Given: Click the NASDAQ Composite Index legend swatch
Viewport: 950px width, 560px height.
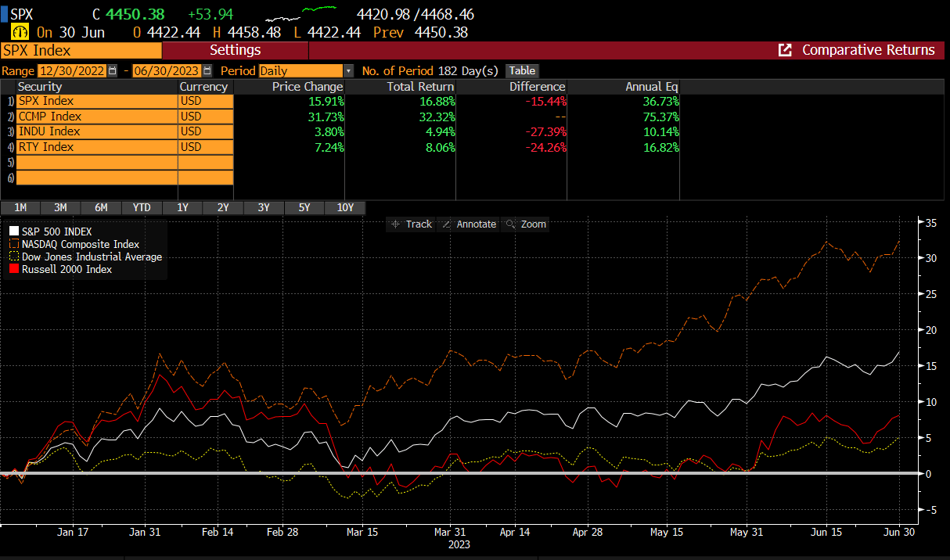Looking at the screenshot, I should [x=14, y=244].
